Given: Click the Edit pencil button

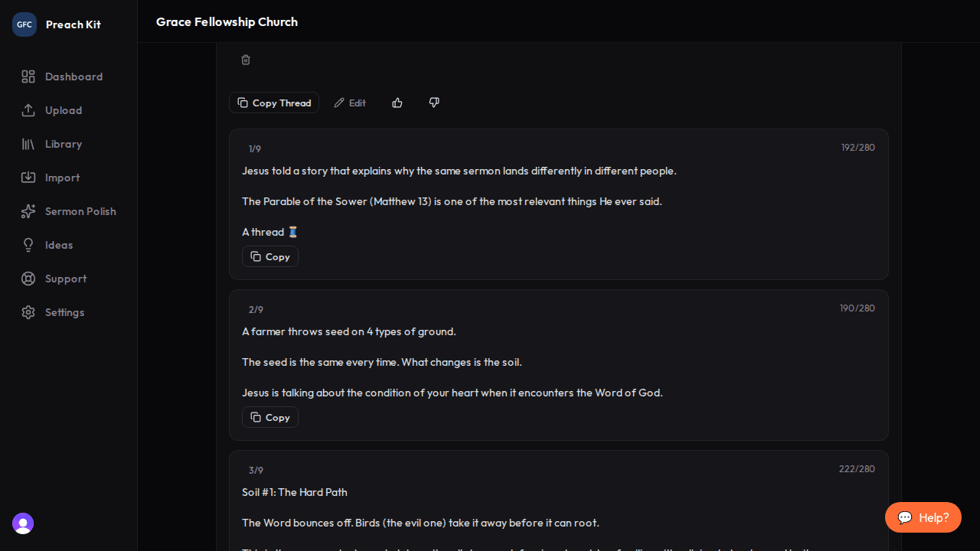Looking at the screenshot, I should pos(350,103).
